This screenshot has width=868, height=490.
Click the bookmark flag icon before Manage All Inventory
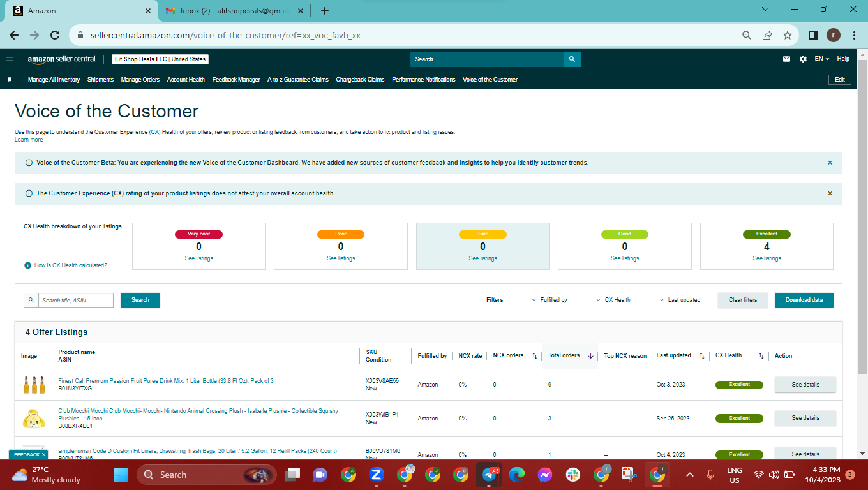click(10, 80)
